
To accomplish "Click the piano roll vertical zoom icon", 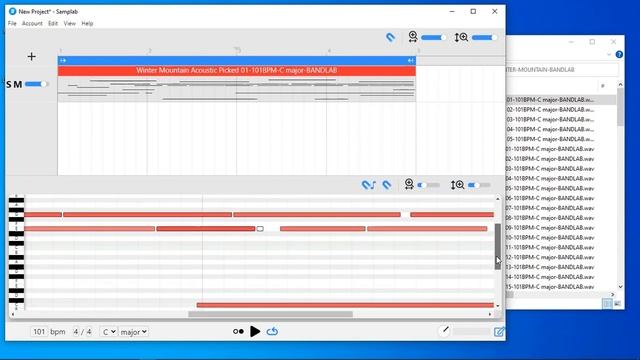I will click(457, 185).
